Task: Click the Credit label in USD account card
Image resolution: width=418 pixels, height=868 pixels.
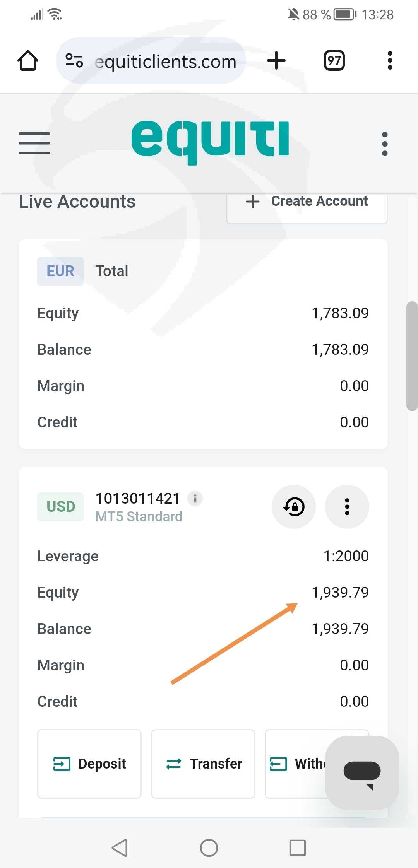Action: 58,702
